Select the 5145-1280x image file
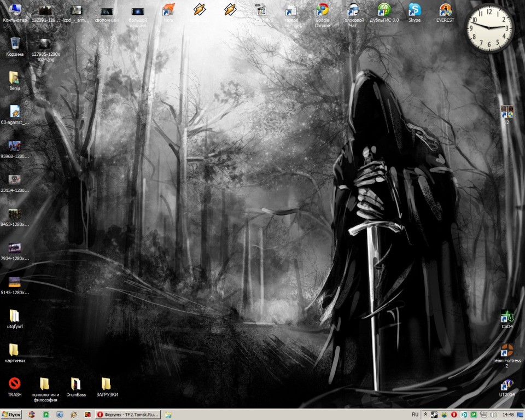 pos(15,285)
